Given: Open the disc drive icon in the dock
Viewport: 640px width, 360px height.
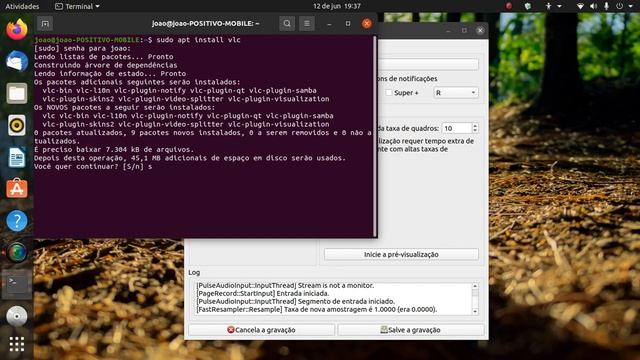Looking at the screenshot, I should click(x=17, y=316).
